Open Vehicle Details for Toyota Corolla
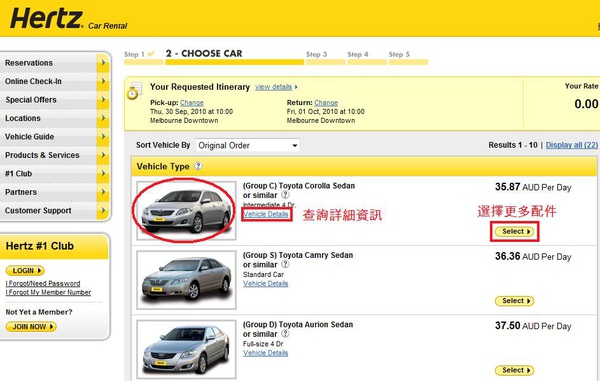The image size is (600, 382). tap(266, 214)
